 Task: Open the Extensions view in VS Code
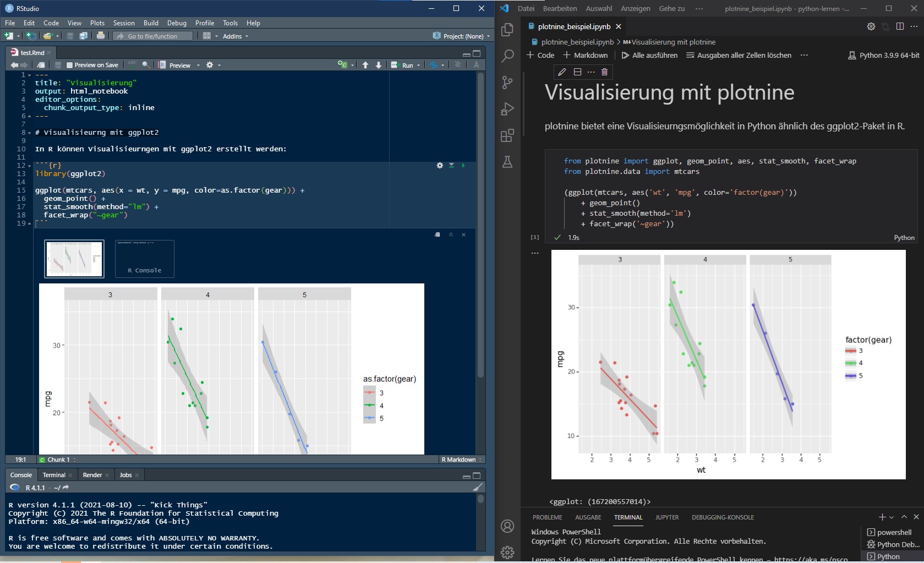click(x=507, y=135)
